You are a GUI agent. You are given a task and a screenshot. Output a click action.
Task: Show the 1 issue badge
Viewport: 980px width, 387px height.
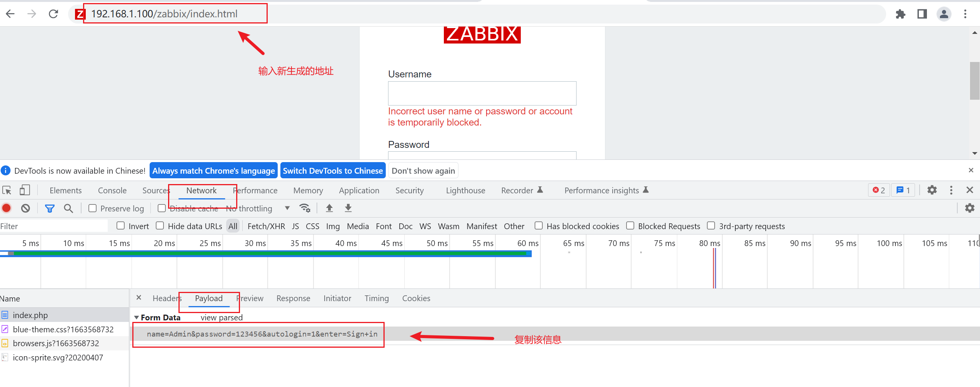click(903, 190)
